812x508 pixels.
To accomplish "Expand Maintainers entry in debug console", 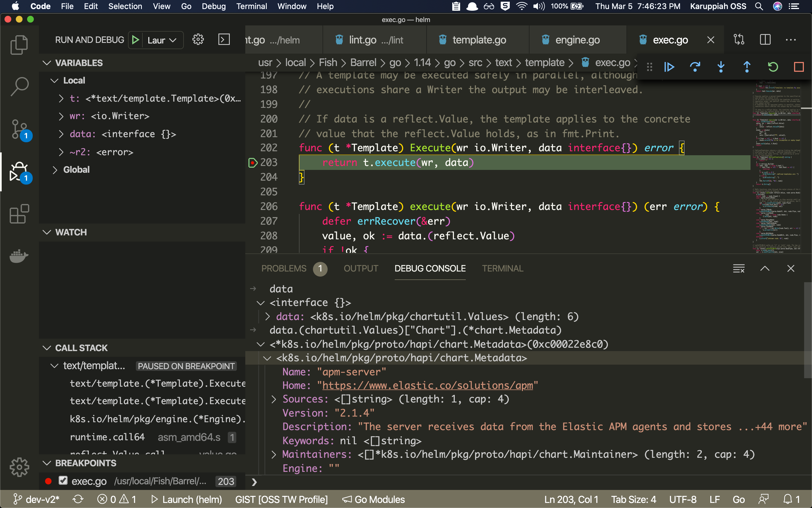I will tap(274, 455).
